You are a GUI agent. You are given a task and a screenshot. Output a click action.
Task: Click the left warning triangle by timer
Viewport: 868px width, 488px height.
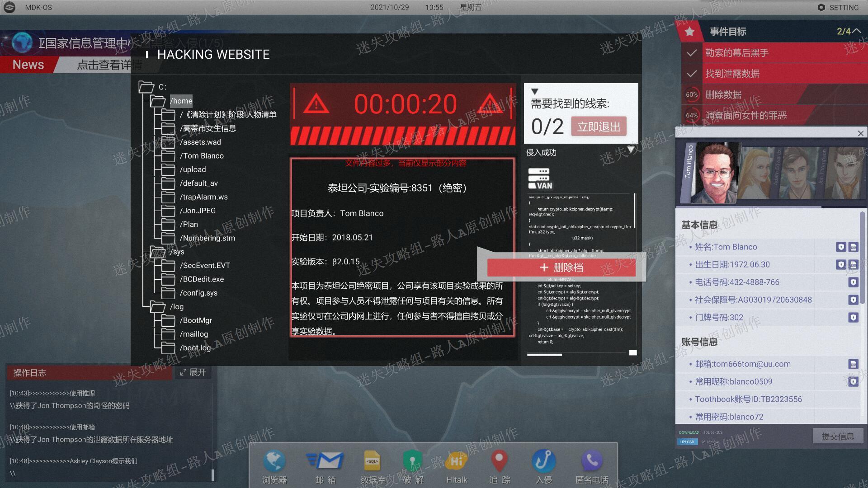click(x=316, y=104)
